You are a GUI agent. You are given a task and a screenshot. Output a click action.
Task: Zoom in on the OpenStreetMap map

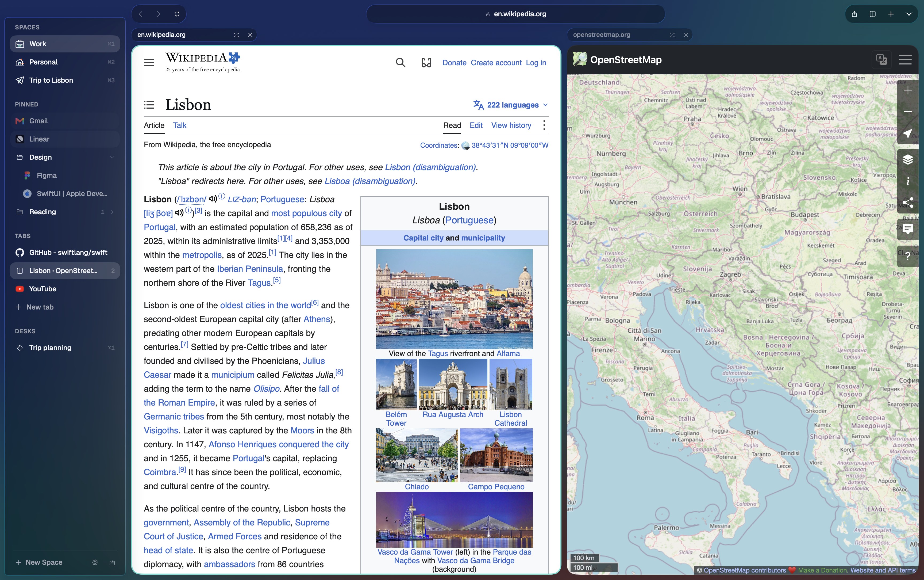tap(907, 90)
